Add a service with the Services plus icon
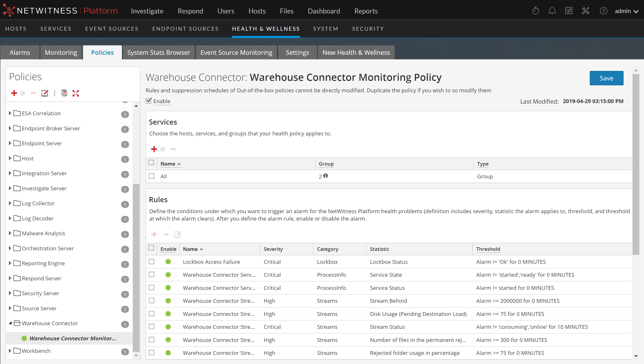Image resolution: width=644 pixels, height=364 pixels. (154, 149)
